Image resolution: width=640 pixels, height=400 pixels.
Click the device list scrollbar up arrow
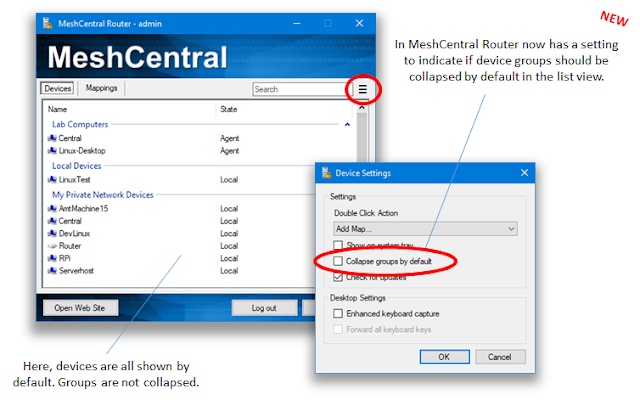362,108
